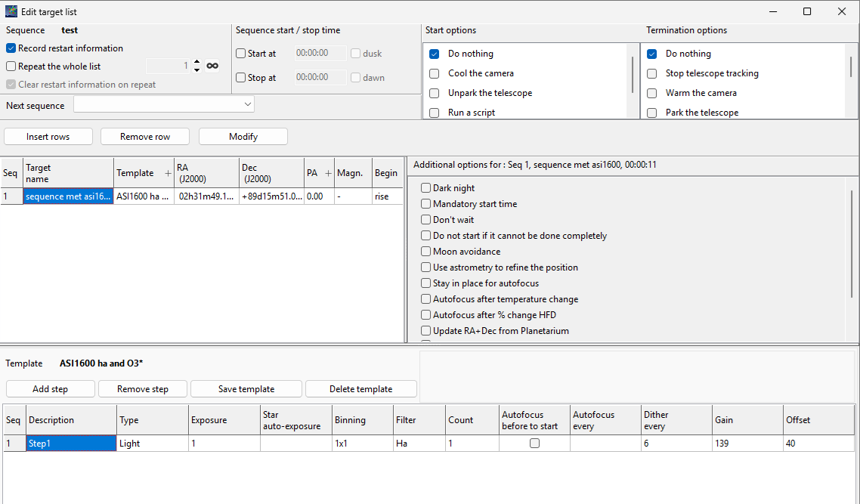Click the Filter cell showing Ha

tap(419, 443)
